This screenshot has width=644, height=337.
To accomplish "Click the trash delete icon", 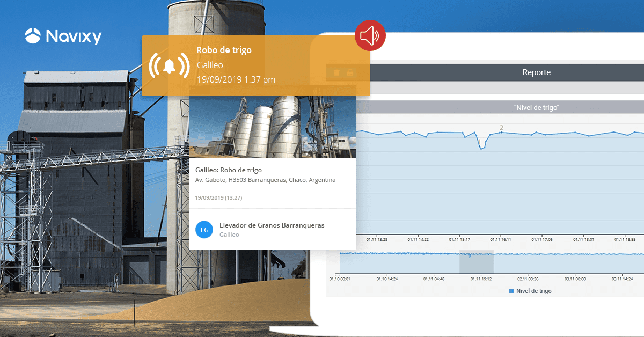I will (x=336, y=72).
